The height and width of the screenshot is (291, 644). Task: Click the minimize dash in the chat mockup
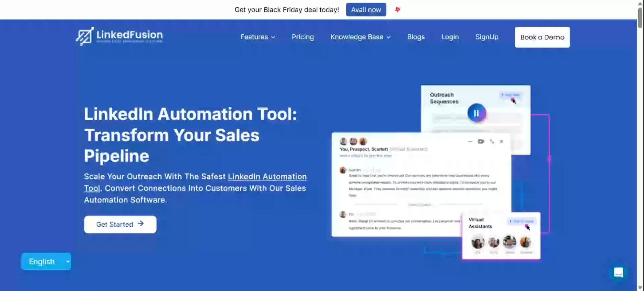[470, 141]
